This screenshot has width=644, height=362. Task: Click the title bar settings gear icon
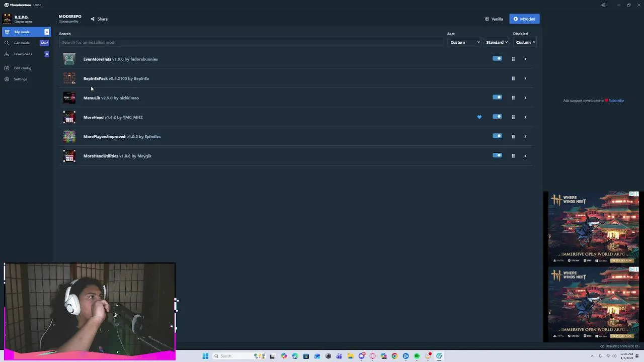click(x=603, y=5)
